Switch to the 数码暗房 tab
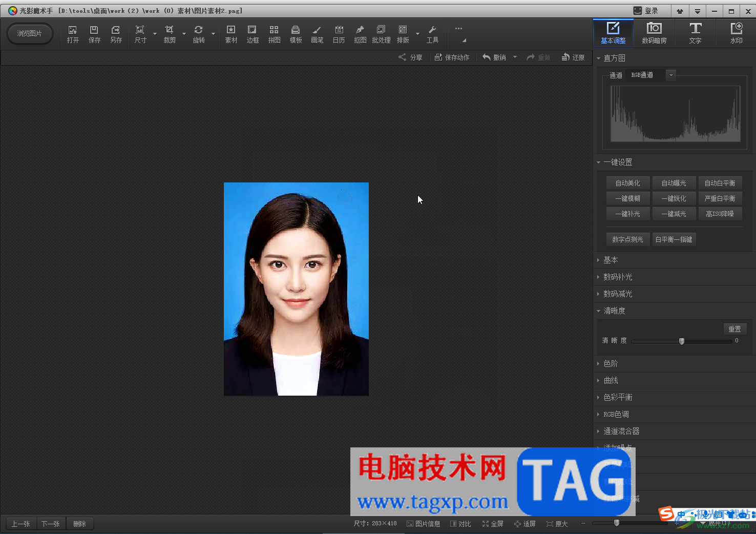The height and width of the screenshot is (534, 756). pos(654,33)
